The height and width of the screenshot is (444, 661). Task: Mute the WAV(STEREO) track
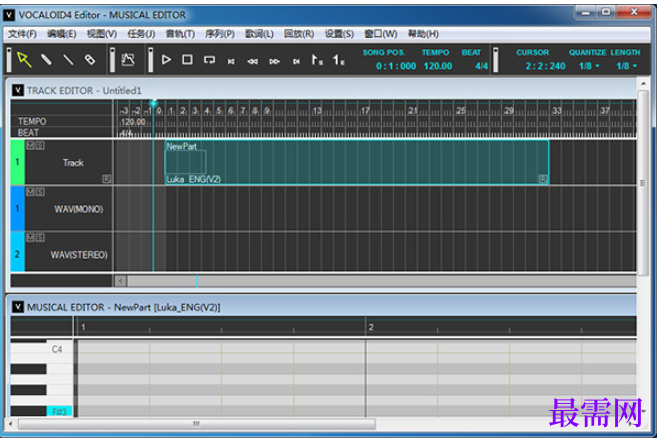coord(30,237)
